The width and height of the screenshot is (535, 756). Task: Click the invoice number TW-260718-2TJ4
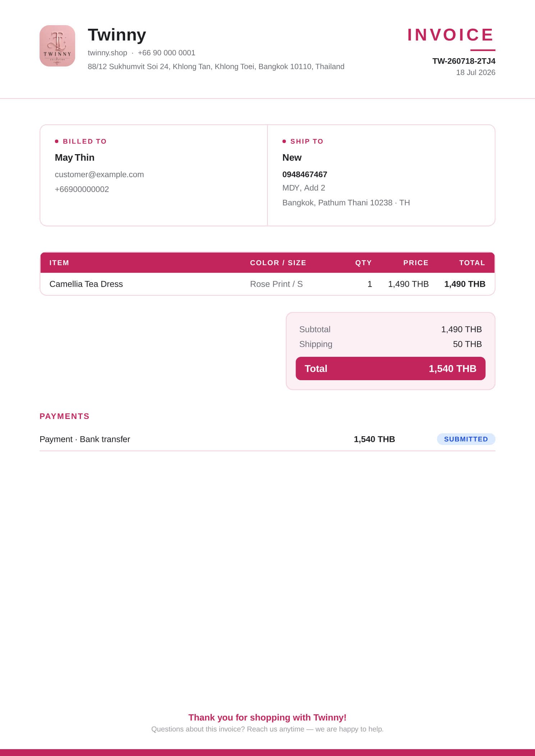pos(464,61)
